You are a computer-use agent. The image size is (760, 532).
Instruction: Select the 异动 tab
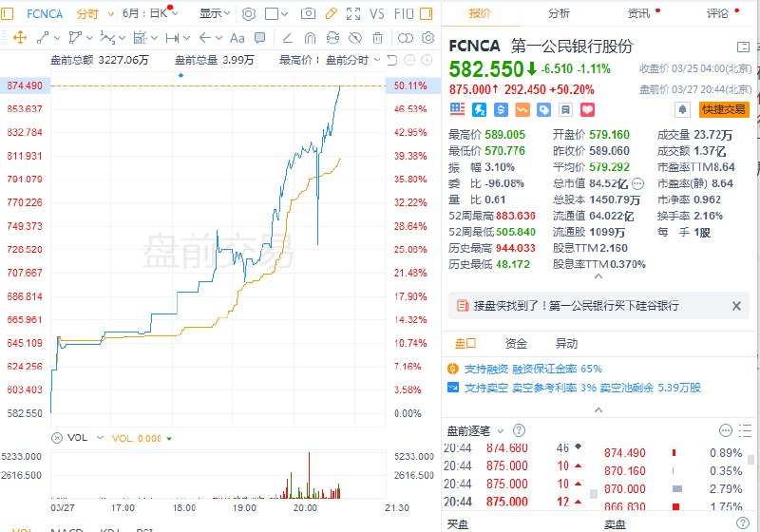(x=566, y=344)
